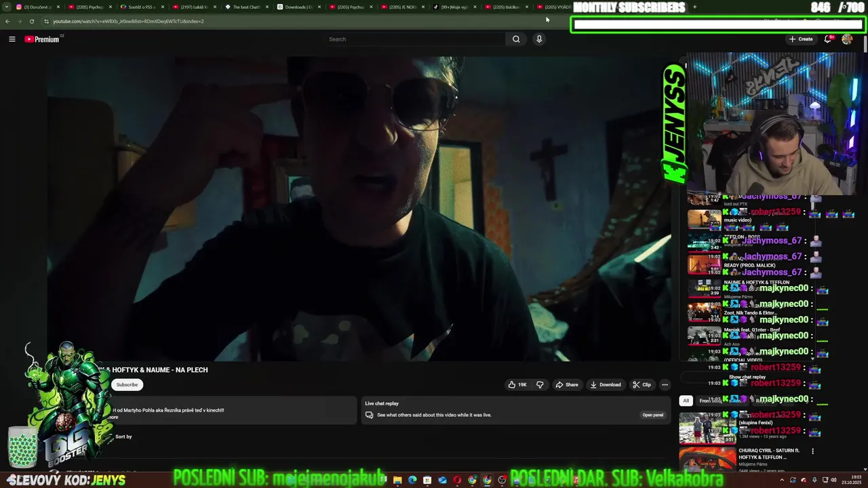The width and height of the screenshot is (868, 488).
Task: Open the 19:03 clock and date panel
Action: [x=851, y=480]
